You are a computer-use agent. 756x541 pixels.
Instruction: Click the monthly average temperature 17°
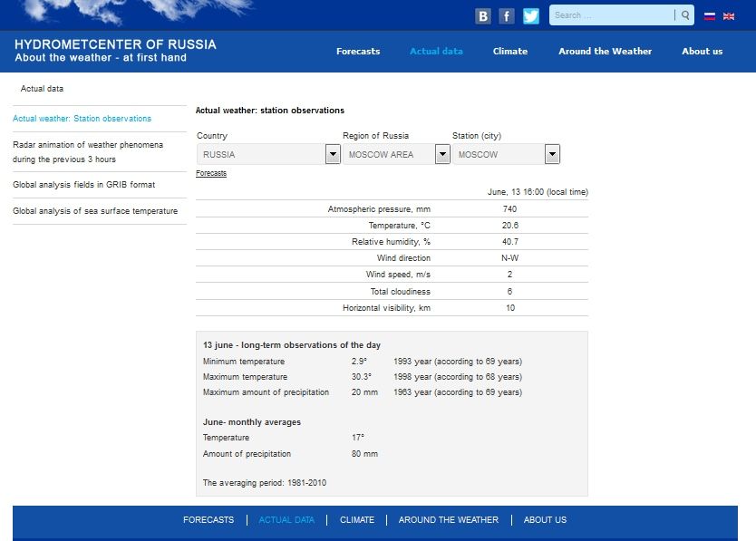coord(358,438)
